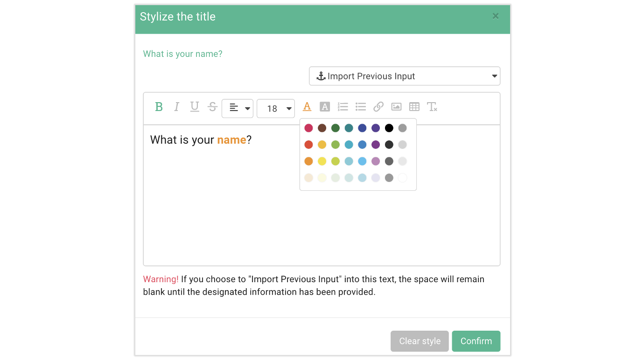The image size is (644, 361).
Task: Apply strikethrough formatting
Action: click(x=212, y=107)
